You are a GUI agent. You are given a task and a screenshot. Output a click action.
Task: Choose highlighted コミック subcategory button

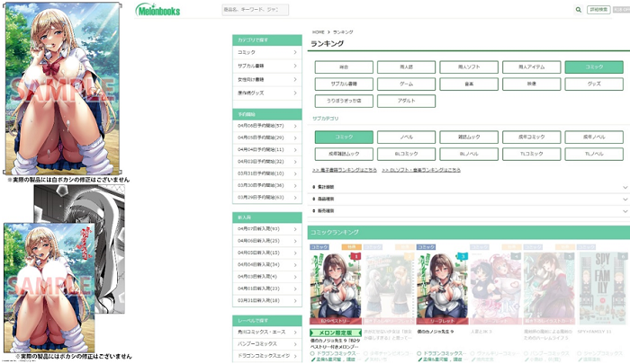click(344, 137)
